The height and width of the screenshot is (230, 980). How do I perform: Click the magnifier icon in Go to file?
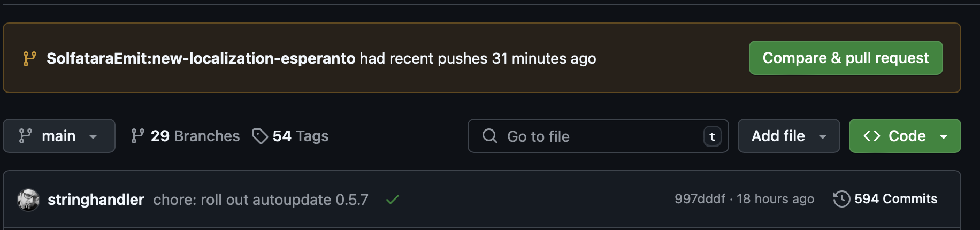pos(489,136)
